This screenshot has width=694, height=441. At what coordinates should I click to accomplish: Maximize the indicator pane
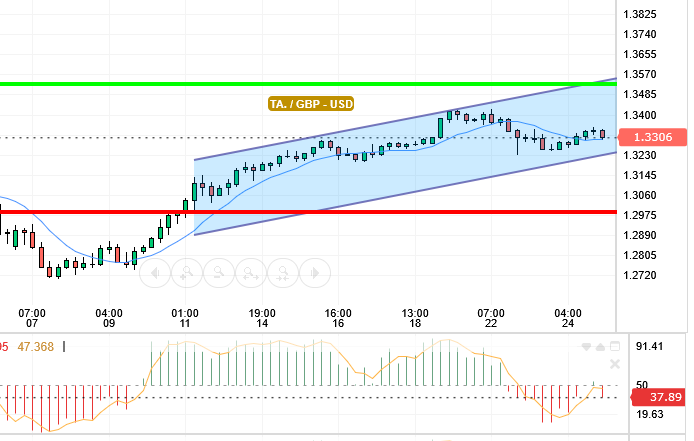click(x=615, y=346)
